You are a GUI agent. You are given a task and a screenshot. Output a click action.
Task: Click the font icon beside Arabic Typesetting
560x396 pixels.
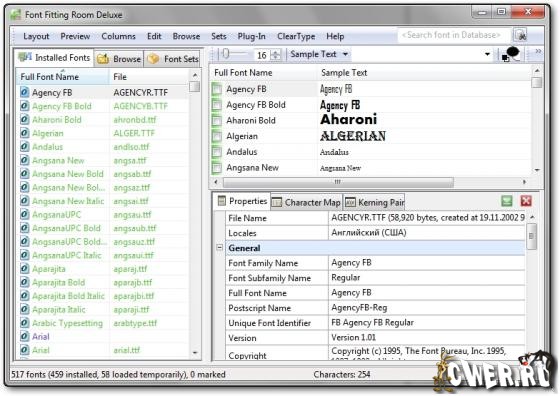pos(24,323)
